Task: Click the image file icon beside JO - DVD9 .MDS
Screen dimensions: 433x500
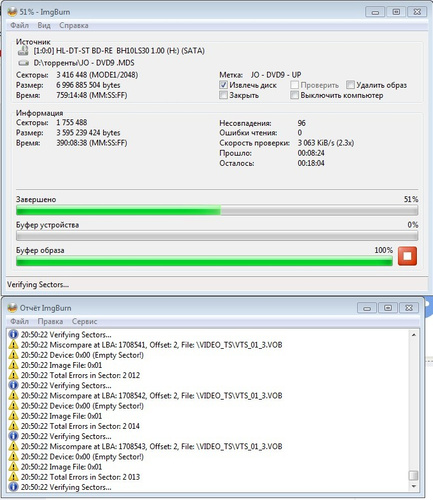Action: (23, 63)
